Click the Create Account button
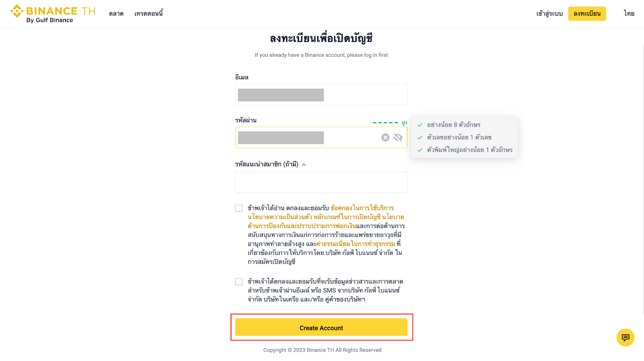 click(321, 328)
